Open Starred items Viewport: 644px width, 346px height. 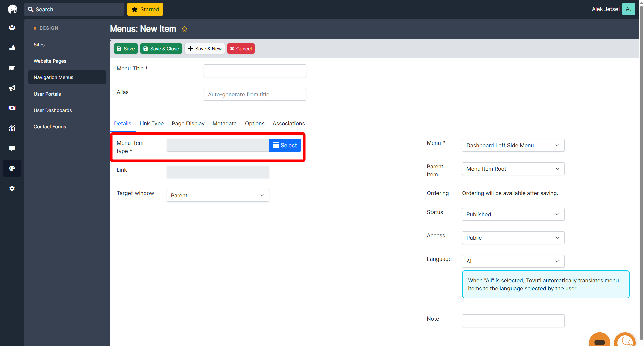click(145, 9)
